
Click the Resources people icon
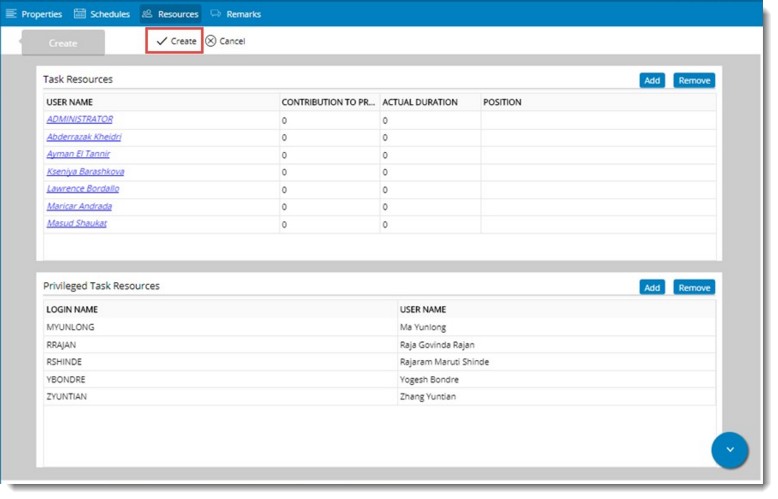147,14
